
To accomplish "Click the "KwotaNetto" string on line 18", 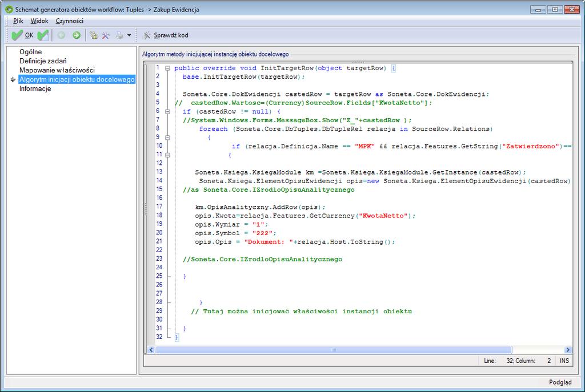I will [x=383, y=216].
